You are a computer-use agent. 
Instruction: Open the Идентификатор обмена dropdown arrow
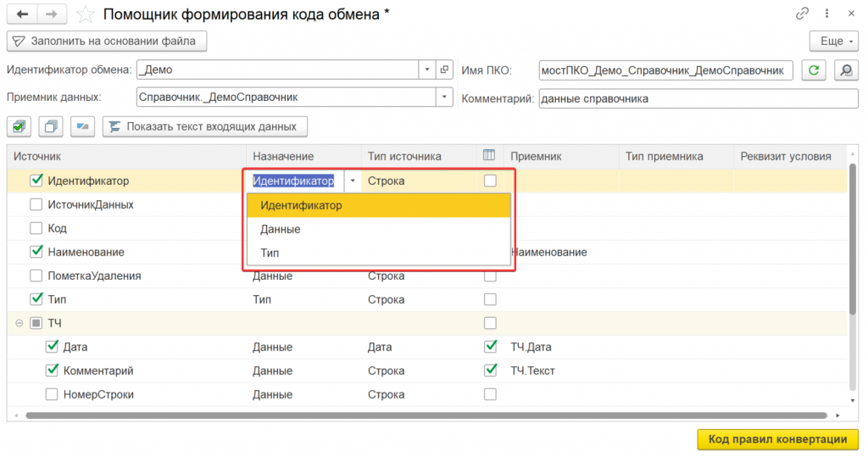(x=426, y=70)
